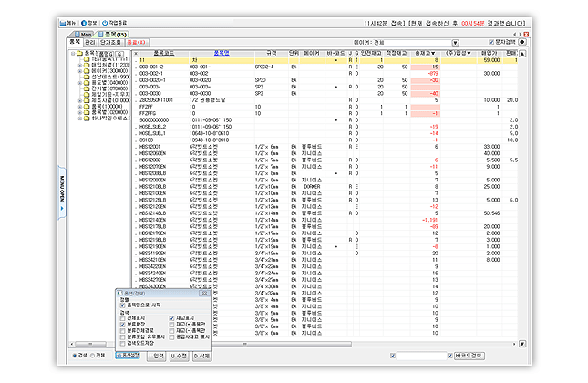The image size is (588, 383).
Task: Close the 옵션(검색) popup dialog
Action: [205, 294]
